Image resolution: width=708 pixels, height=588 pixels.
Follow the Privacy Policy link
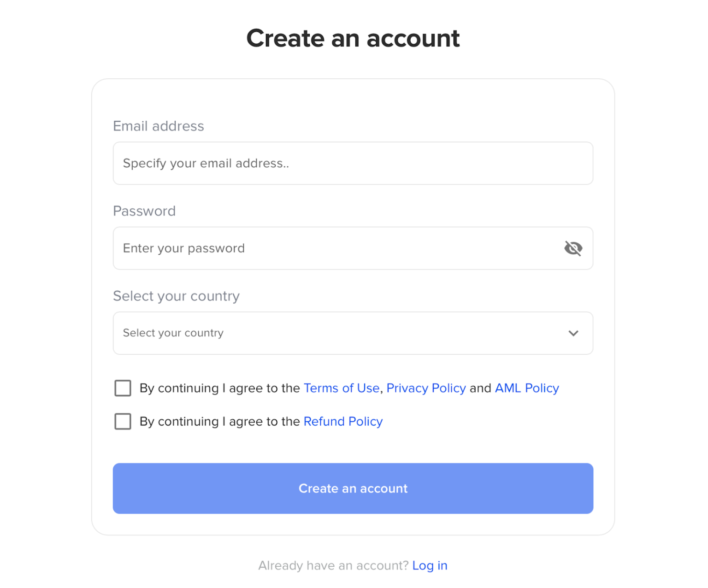(426, 388)
